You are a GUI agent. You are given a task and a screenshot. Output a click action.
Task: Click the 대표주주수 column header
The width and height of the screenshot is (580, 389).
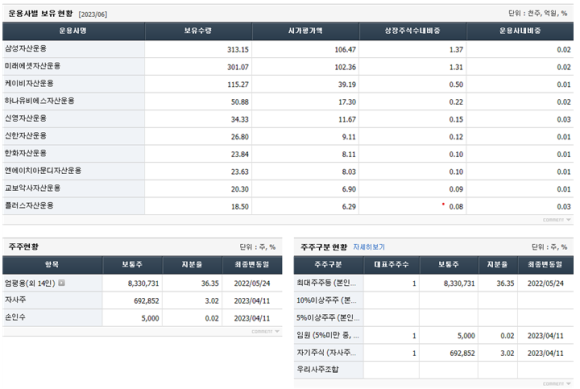[391, 265]
